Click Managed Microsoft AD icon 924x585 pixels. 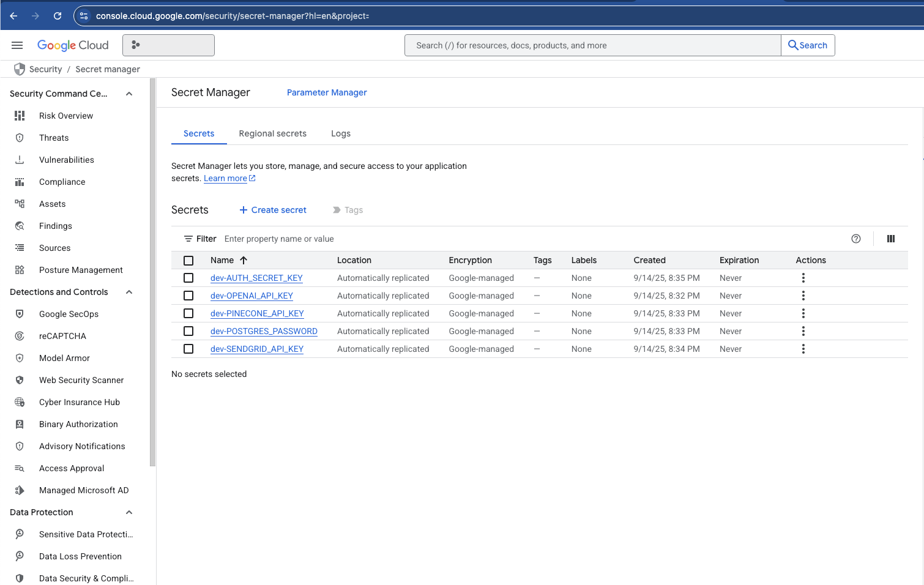coord(20,490)
